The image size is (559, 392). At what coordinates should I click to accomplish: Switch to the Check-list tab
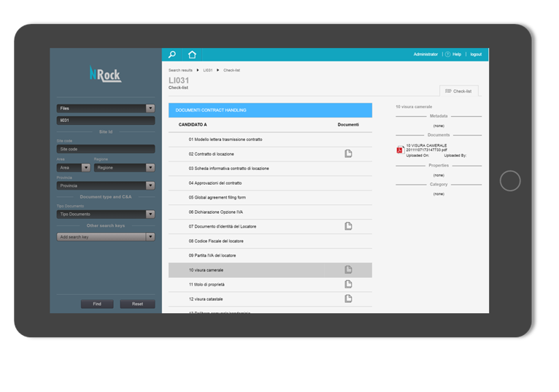(458, 91)
